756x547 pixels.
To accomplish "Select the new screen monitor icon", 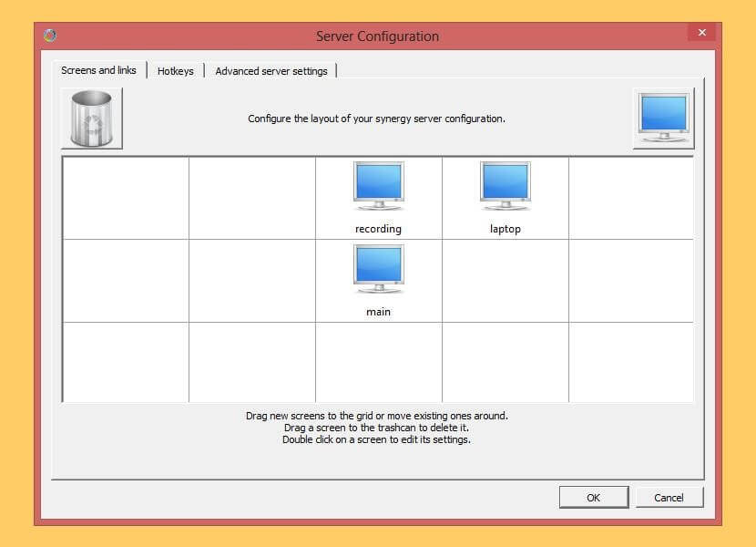I will tap(663, 119).
